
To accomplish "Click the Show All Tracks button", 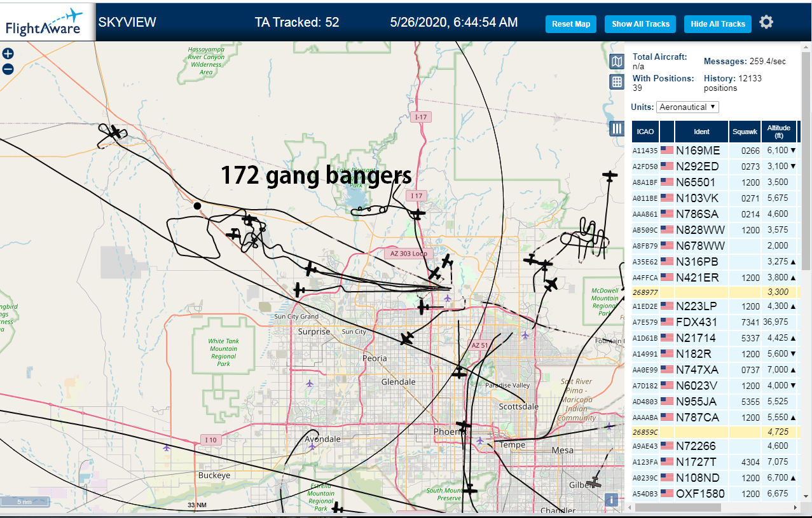I will tap(640, 24).
